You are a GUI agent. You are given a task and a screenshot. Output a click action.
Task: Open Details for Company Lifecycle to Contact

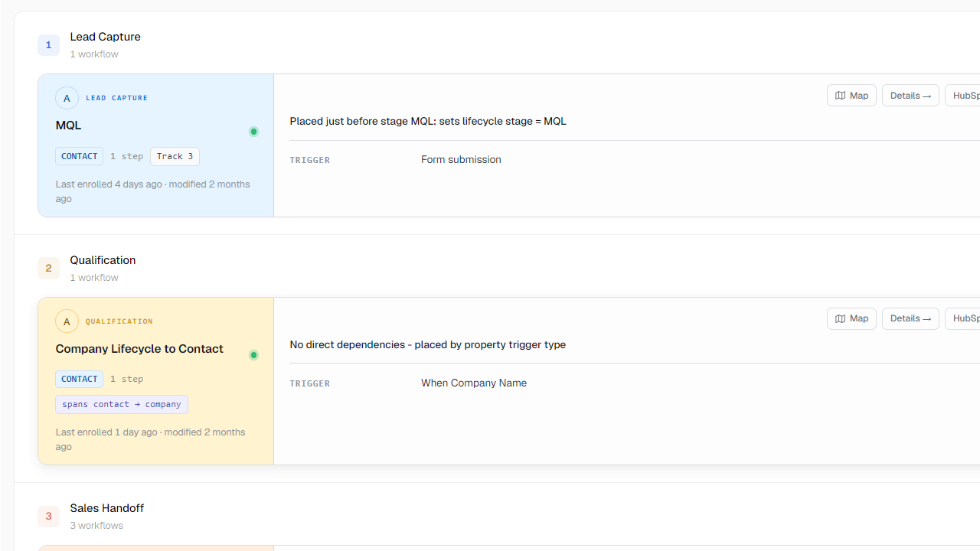click(910, 319)
